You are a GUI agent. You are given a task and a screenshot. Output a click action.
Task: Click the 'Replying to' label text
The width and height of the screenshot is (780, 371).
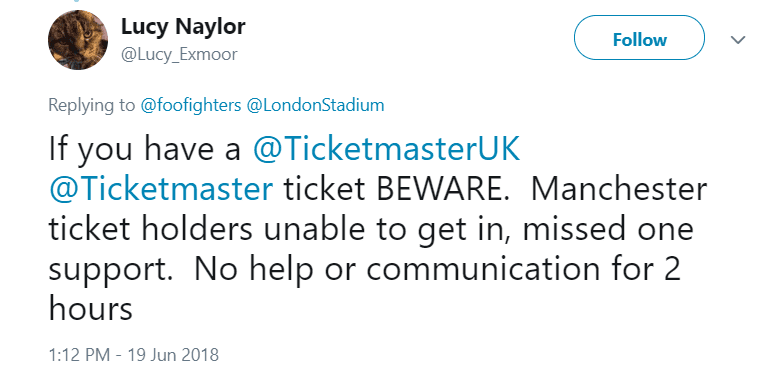click(x=91, y=105)
